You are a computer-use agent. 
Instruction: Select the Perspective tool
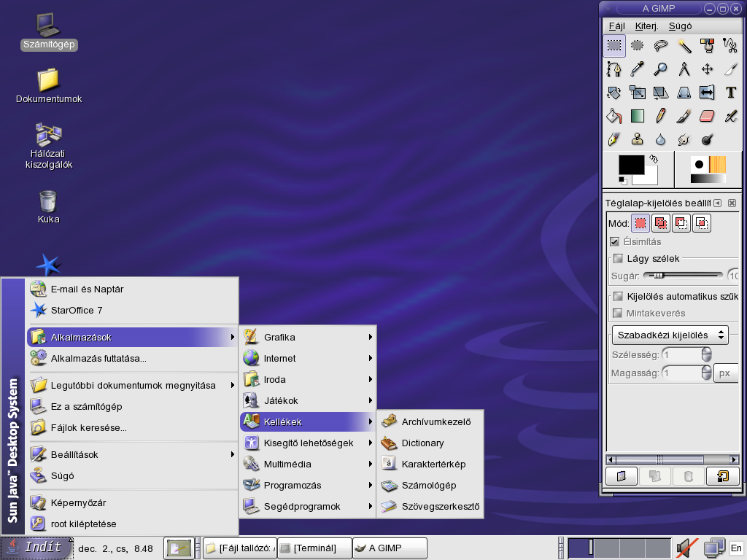[x=684, y=93]
